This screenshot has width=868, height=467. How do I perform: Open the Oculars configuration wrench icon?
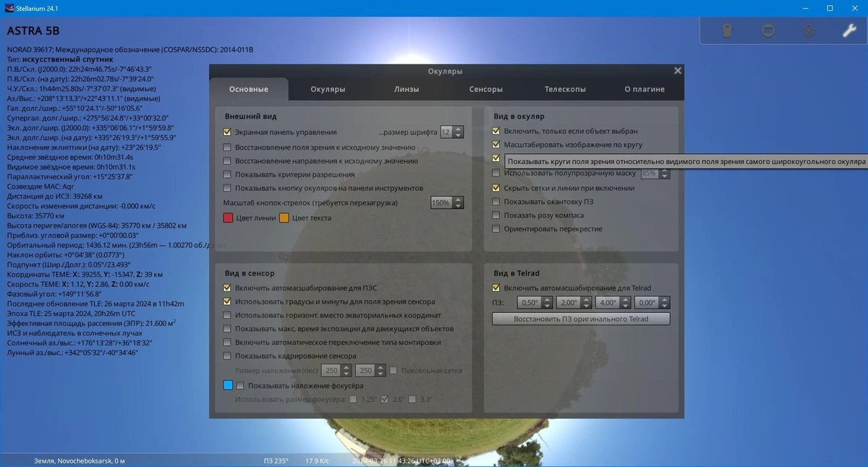click(848, 31)
